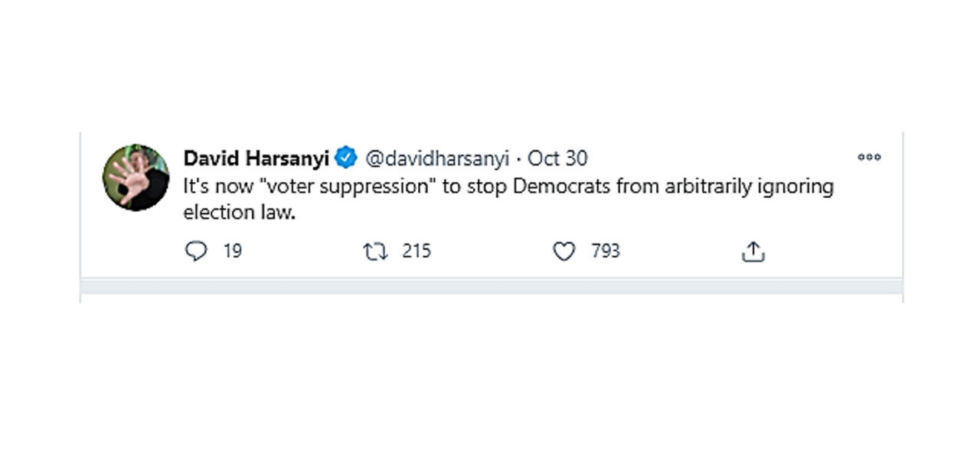Click the gray divider below the tweet
Screen dimensions: 980x449
point(491,286)
